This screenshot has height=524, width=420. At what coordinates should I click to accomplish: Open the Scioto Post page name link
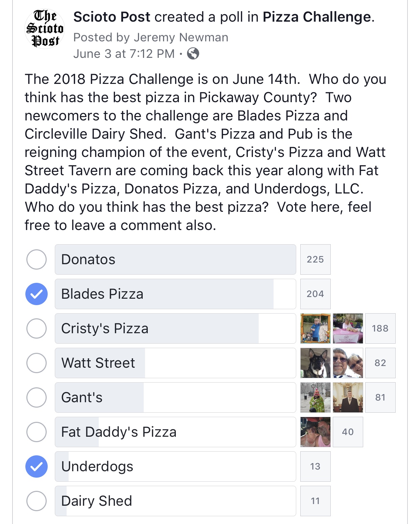click(112, 17)
